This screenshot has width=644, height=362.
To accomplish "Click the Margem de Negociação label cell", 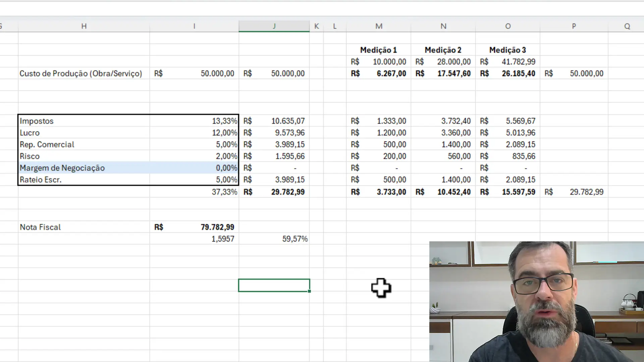I will coord(62,168).
